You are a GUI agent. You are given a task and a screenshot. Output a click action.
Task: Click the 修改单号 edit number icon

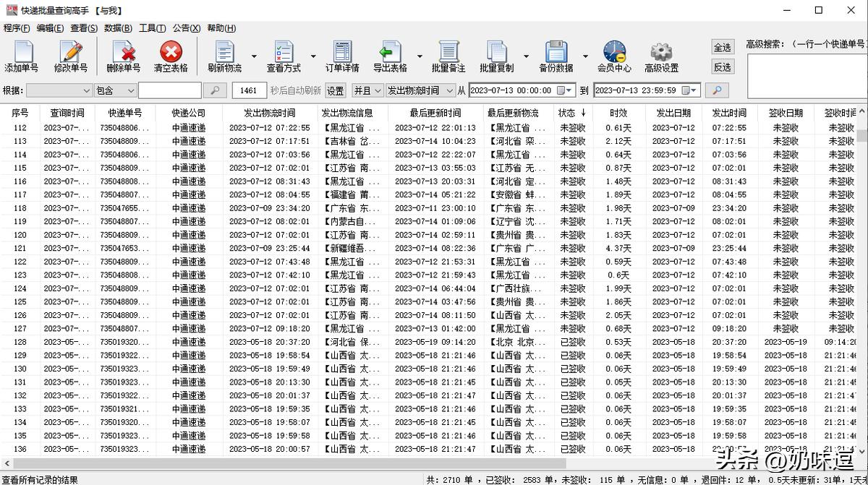71,52
